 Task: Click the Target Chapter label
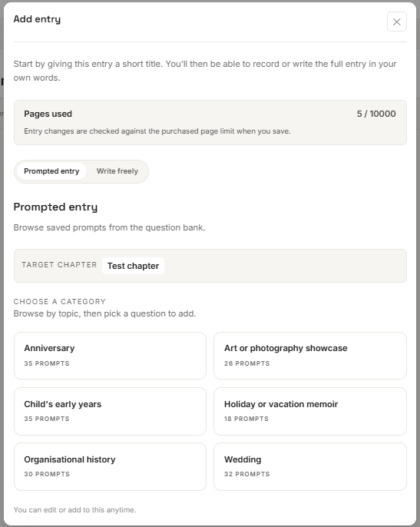click(59, 265)
